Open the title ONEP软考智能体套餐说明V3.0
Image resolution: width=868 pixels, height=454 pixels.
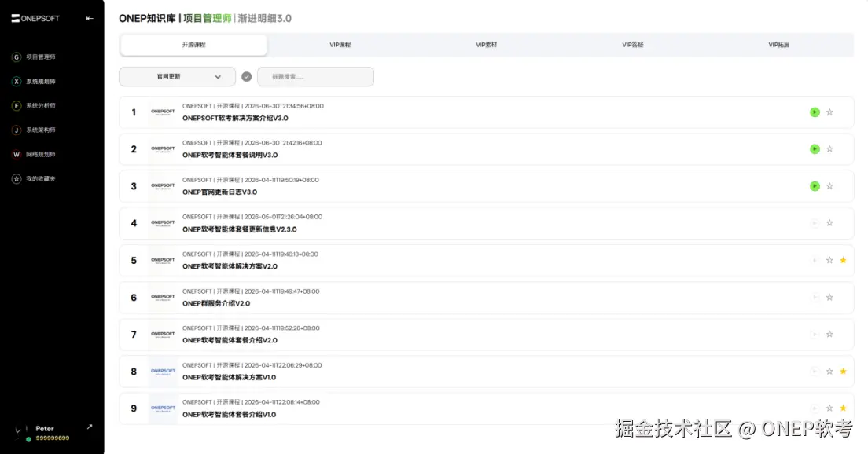point(230,156)
